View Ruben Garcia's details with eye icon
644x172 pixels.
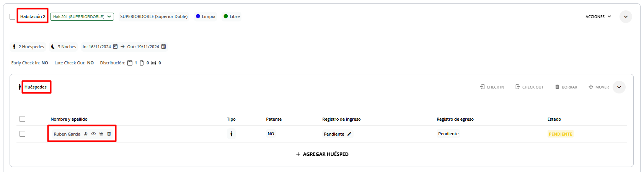(x=93, y=134)
